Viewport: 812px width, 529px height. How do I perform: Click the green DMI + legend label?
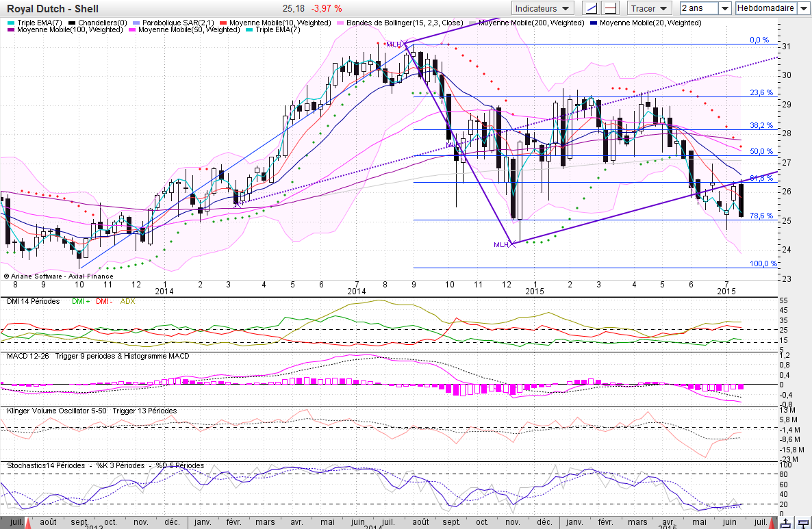pos(81,301)
